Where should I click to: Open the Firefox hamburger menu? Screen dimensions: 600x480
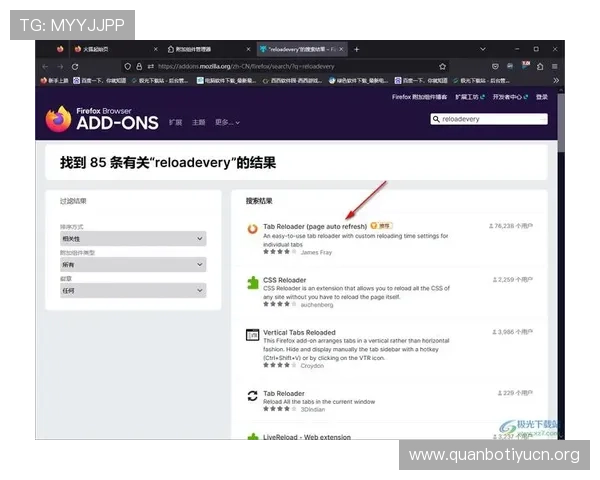coord(554,67)
